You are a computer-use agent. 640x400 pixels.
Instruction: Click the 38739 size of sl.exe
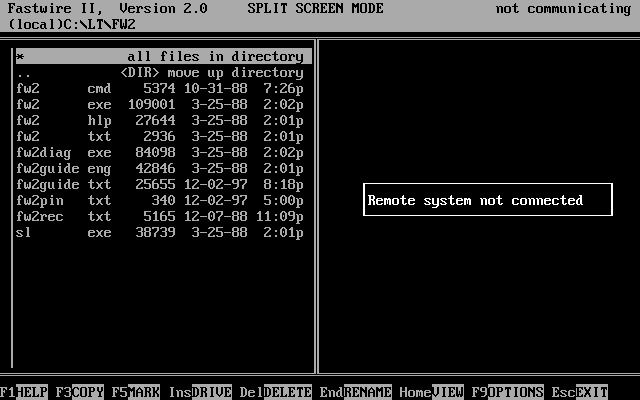156,233
